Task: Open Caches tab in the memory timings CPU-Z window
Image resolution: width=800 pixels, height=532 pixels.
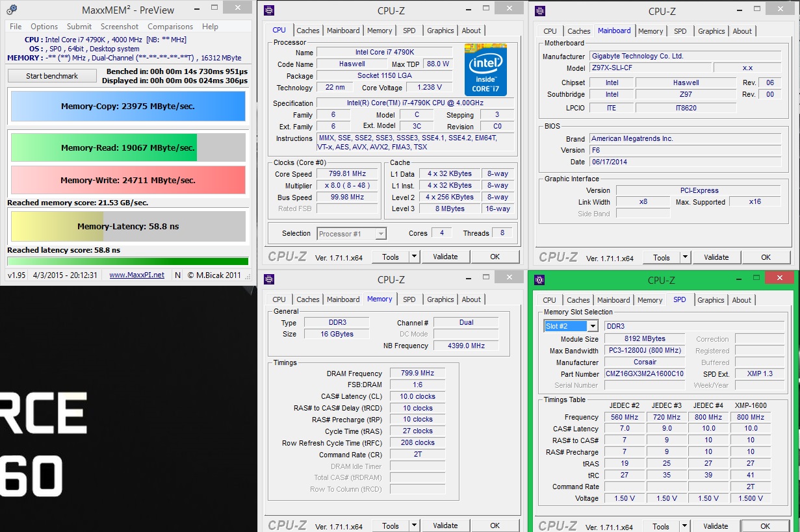Action: coord(308,299)
